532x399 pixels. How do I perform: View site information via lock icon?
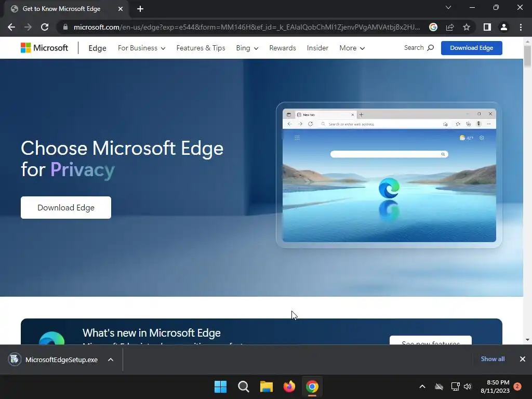[65, 27]
